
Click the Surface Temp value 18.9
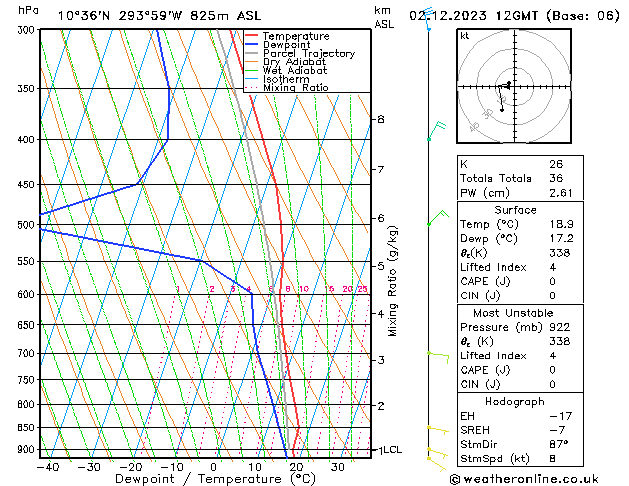(561, 225)
